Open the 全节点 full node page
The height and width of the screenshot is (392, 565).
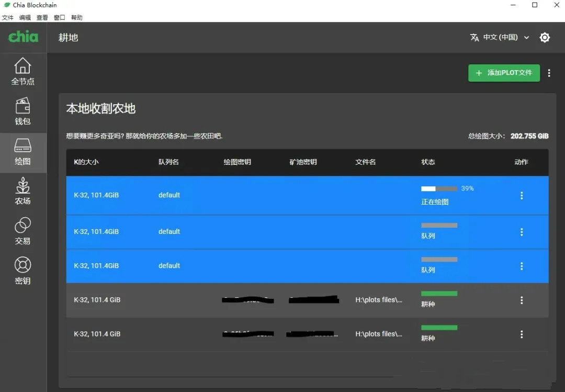22,72
